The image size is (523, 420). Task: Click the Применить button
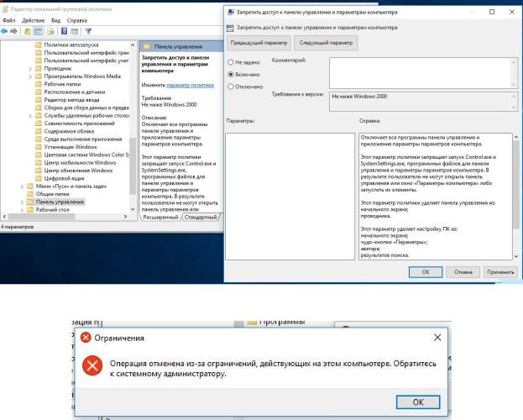click(x=500, y=272)
